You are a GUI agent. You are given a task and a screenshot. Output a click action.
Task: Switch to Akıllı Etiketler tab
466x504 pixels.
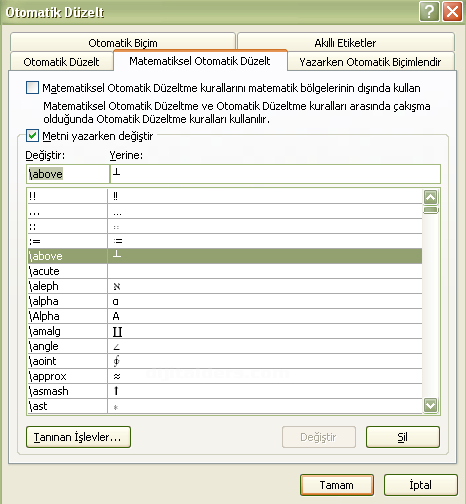pos(345,42)
